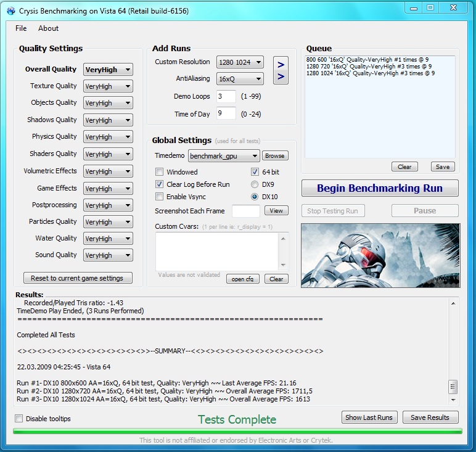Click 'Run #3- DX10 1280x1024' result line

tap(163, 399)
